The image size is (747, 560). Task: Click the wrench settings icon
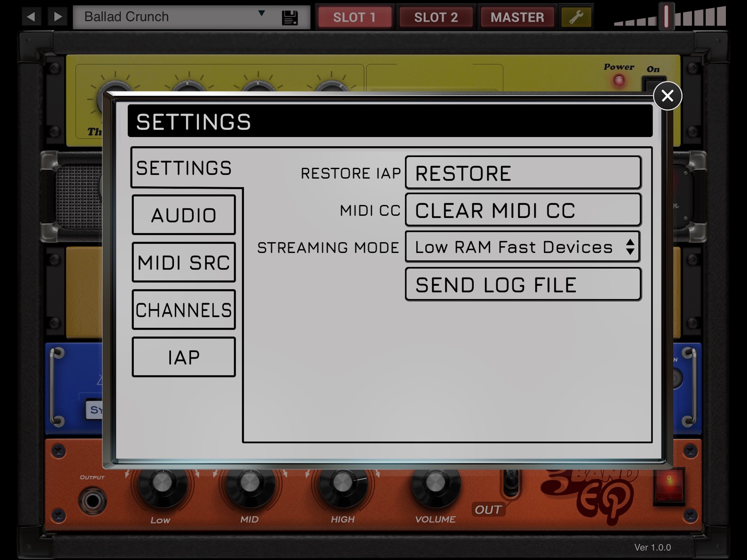point(576,17)
